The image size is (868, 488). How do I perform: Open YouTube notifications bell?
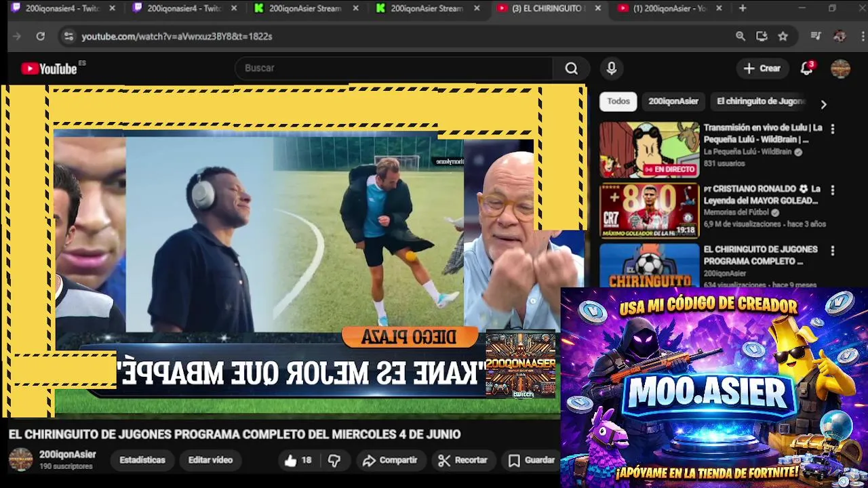pos(806,68)
